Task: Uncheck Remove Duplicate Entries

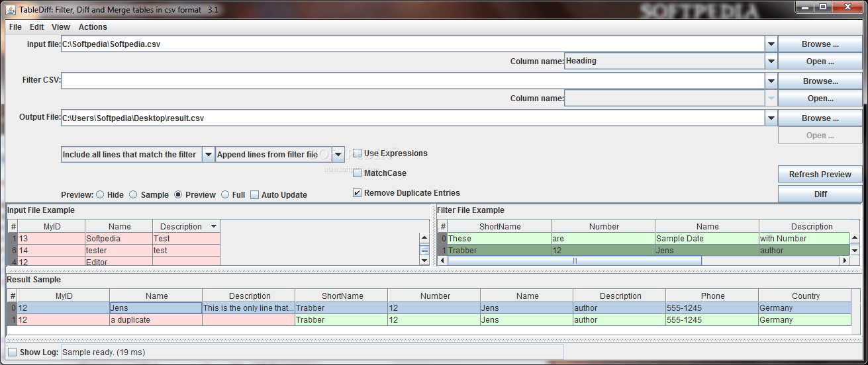Action: tap(358, 193)
